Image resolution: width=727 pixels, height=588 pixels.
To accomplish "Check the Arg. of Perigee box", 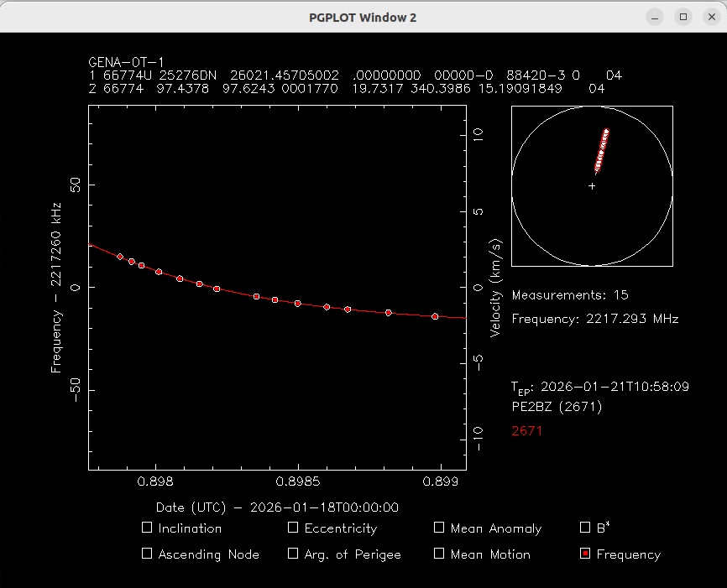I will (x=293, y=554).
